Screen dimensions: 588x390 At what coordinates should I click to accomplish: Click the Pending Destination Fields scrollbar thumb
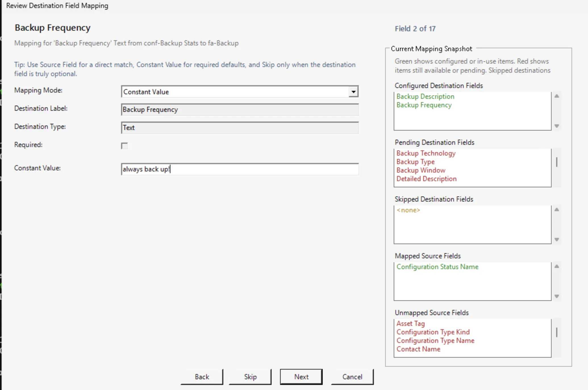pyautogui.click(x=557, y=162)
